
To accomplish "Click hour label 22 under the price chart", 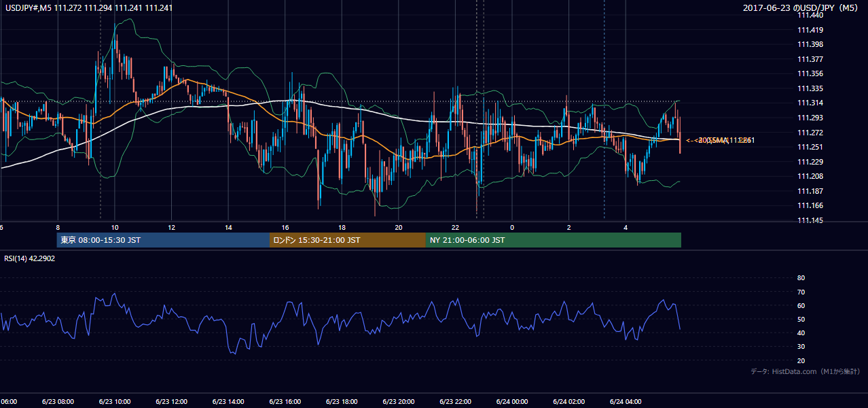I will (x=455, y=228).
